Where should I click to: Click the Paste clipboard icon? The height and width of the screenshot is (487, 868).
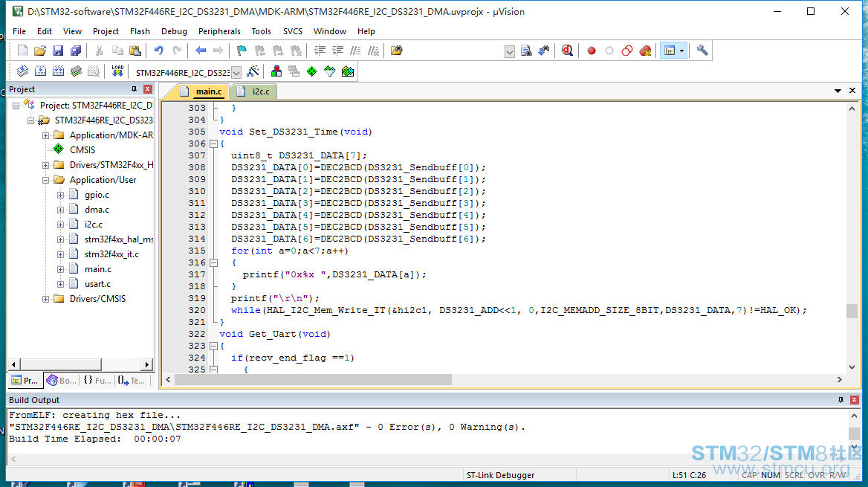135,51
